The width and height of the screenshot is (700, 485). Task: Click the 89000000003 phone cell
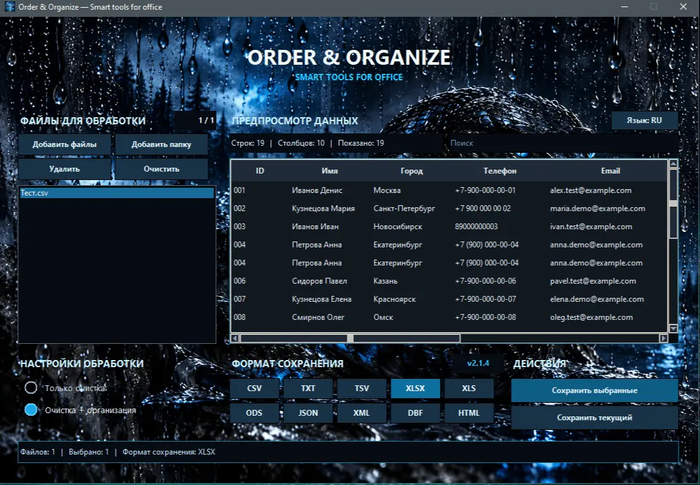pos(476,226)
